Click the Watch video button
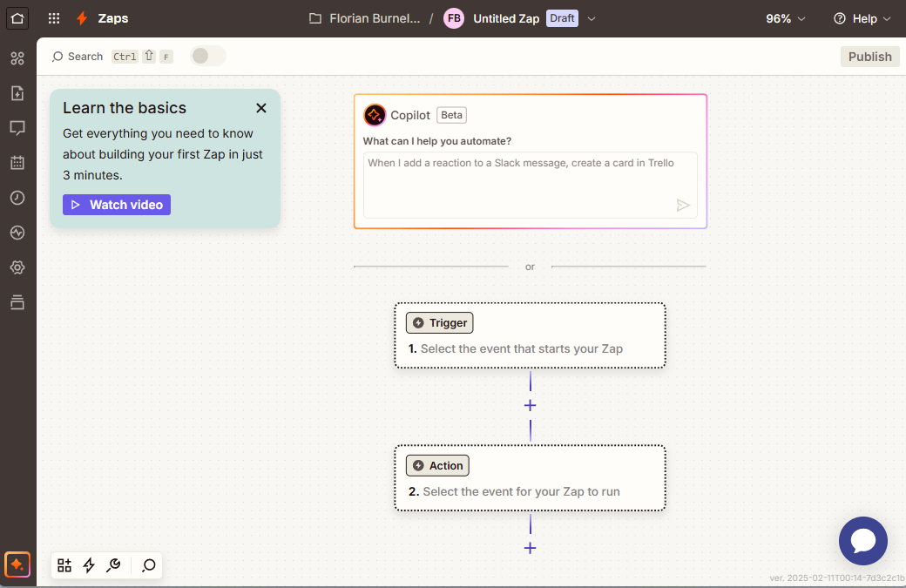This screenshot has width=906, height=588. point(117,205)
